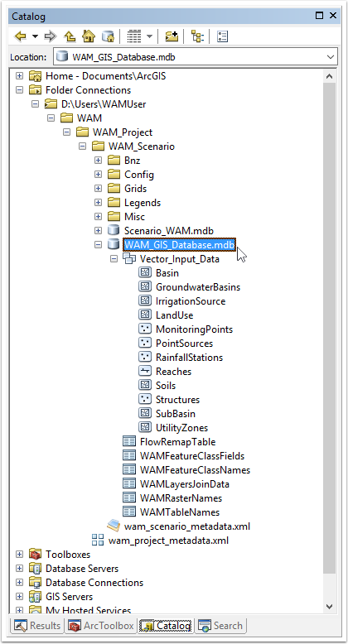Switch to the Results tab
Viewport: 348px width, 644px height.
[37, 626]
